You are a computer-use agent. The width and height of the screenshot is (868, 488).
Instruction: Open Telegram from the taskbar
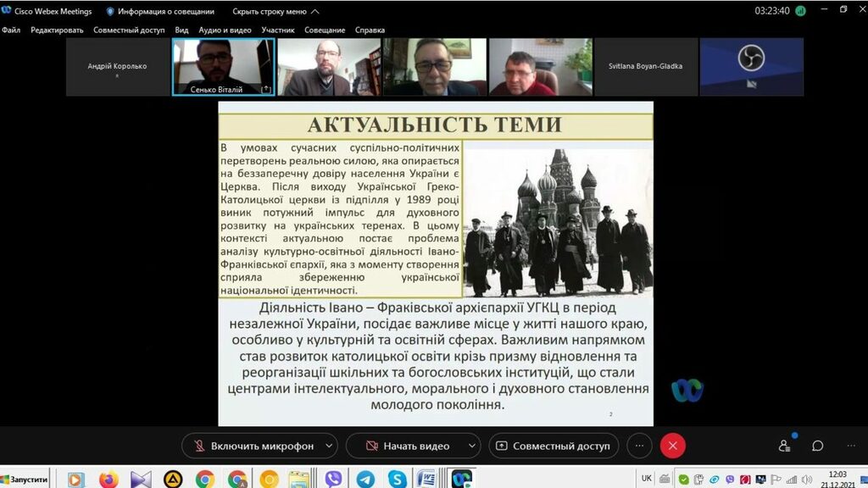pyautogui.click(x=365, y=480)
